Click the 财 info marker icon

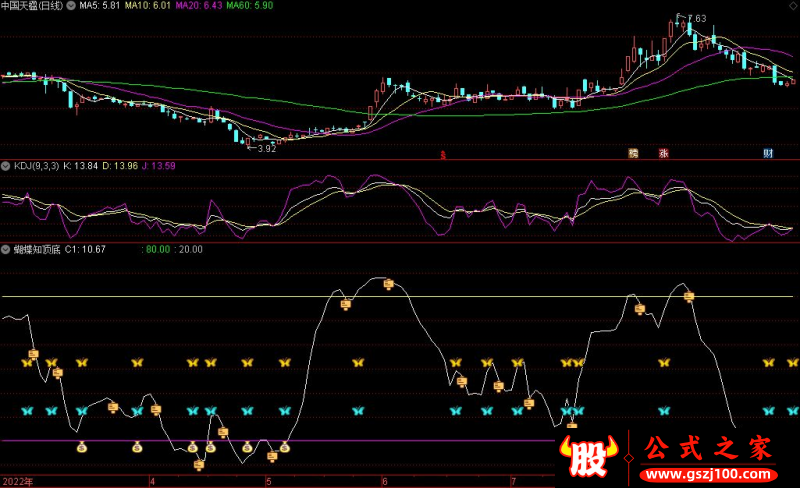tap(768, 154)
